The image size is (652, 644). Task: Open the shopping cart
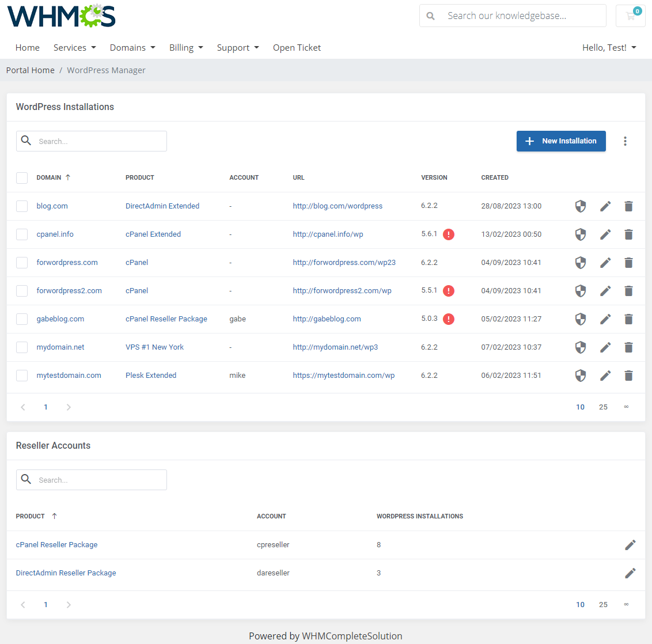630,16
